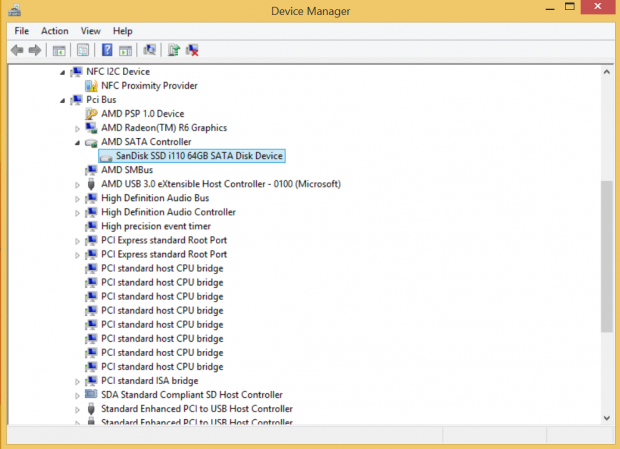This screenshot has width=620, height=449.
Task: Open Properties from the toolbar icon
Action: [x=83, y=50]
